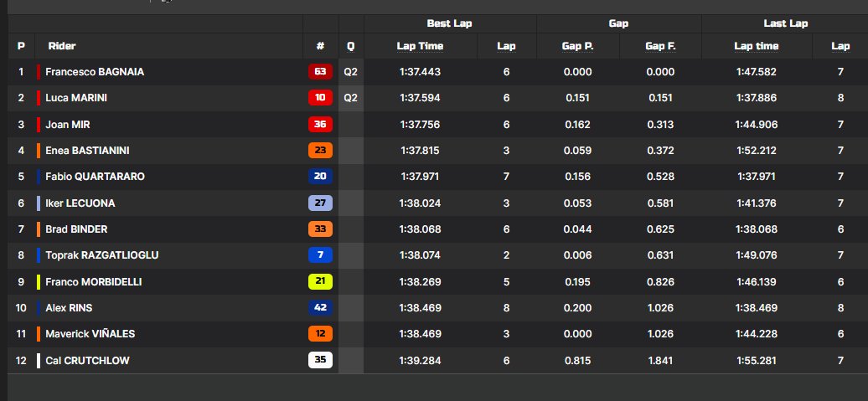Sort by best Lap Time header
The width and height of the screenshot is (868, 401).
pyautogui.click(x=420, y=46)
